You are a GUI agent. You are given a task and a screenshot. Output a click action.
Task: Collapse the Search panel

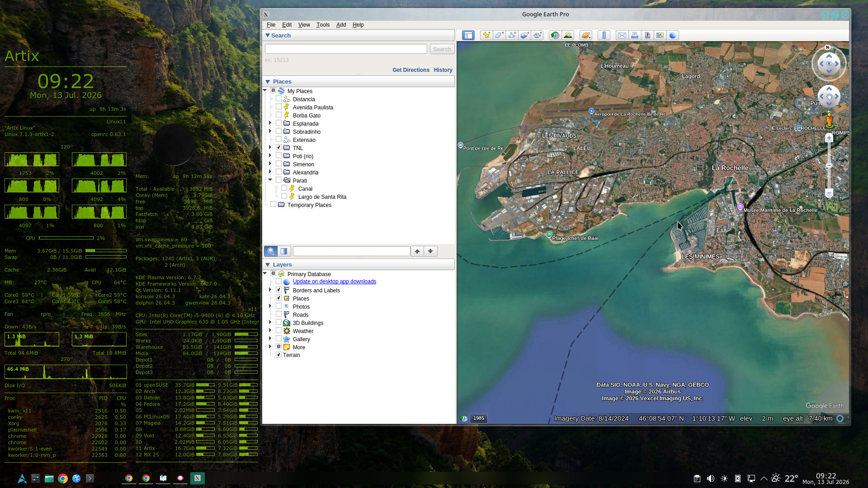pyautogui.click(x=268, y=35)
